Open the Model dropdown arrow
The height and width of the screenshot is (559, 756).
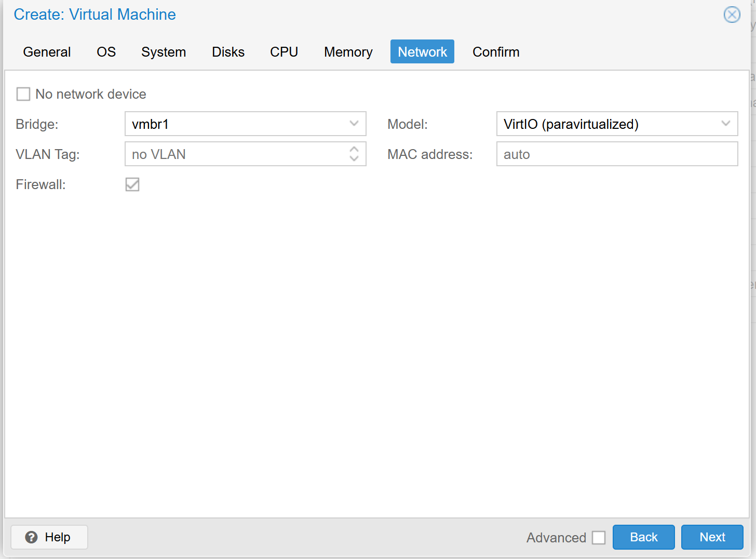[x=726, y=124]
